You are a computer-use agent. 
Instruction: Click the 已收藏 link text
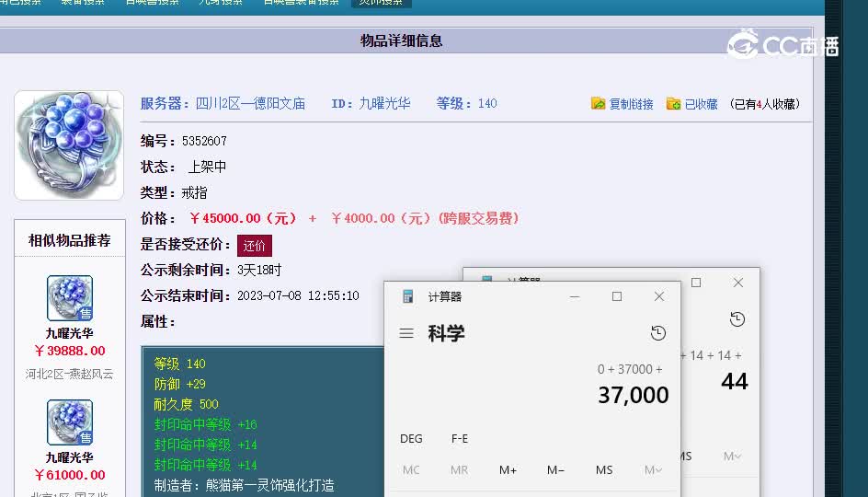pos(701,104)
